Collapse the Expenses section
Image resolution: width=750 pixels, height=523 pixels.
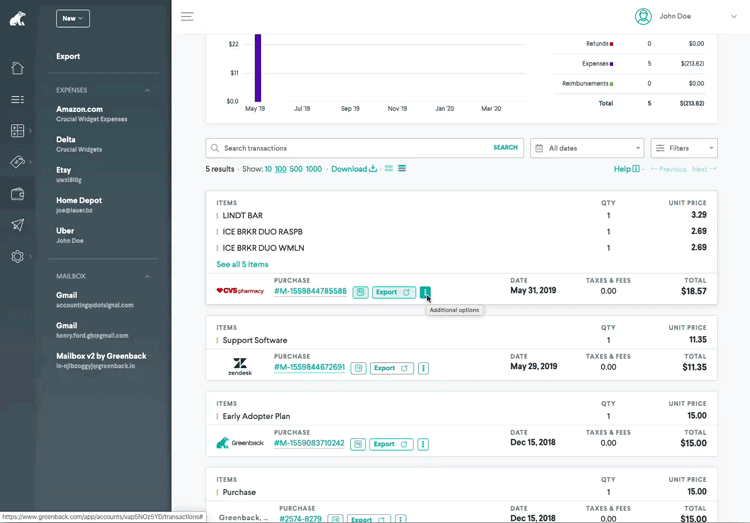(x=148, y=90)
